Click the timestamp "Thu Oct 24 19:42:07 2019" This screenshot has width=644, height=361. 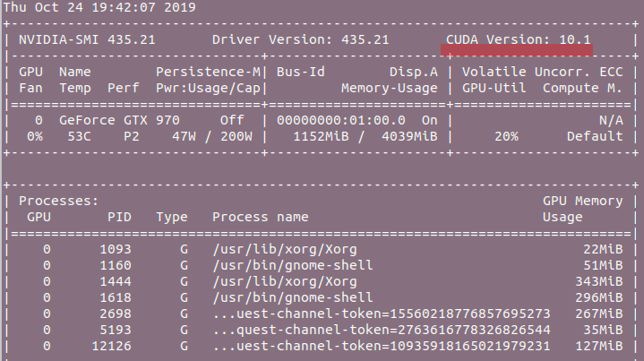pyautogui.click(x=99, y=7)
